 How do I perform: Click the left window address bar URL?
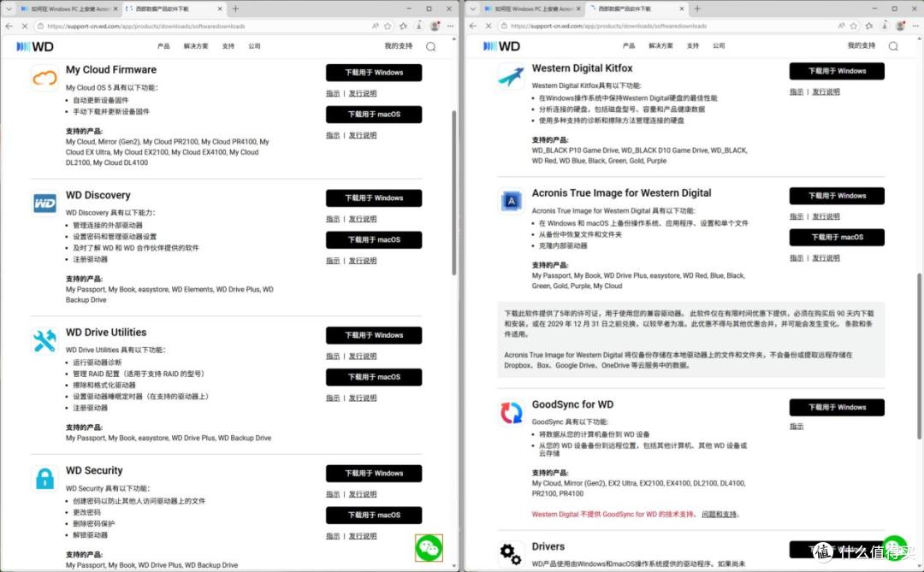(x=146, y=26)
